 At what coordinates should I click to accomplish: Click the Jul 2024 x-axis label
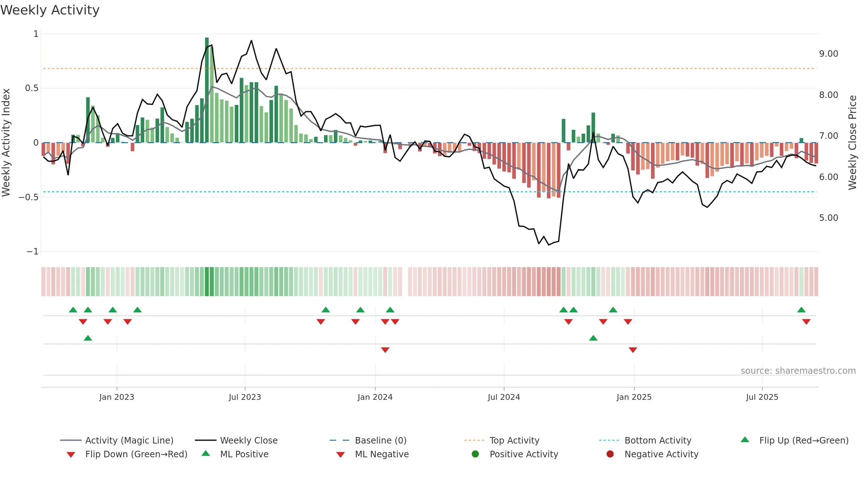[x=504, y=397]
